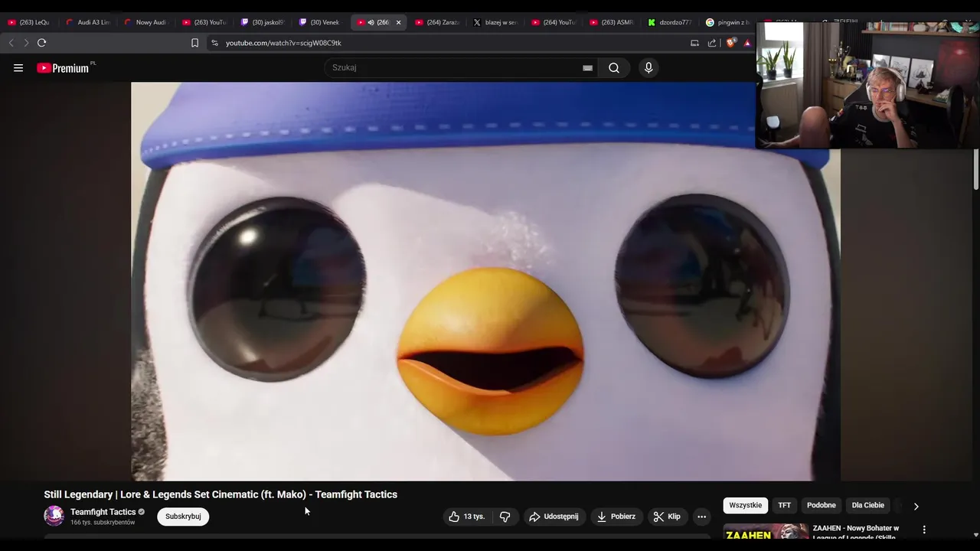Mute audio on the active tab speaker icon
The image size is (980, 551).
[x=371, y=22]
